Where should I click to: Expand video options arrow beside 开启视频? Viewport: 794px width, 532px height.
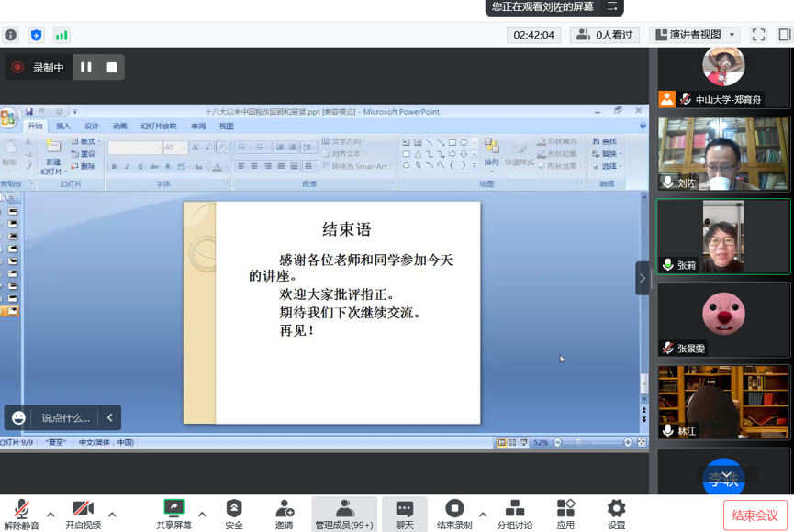point(112,515)
